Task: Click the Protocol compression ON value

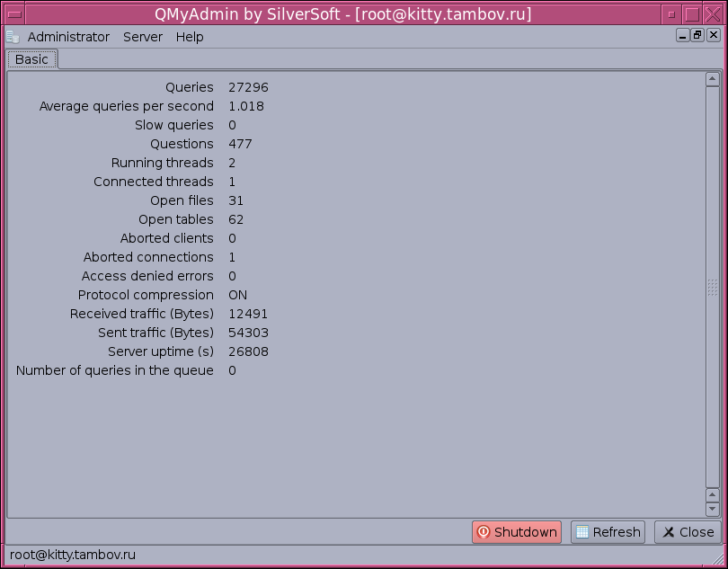Action: click(x=237, y=295)
